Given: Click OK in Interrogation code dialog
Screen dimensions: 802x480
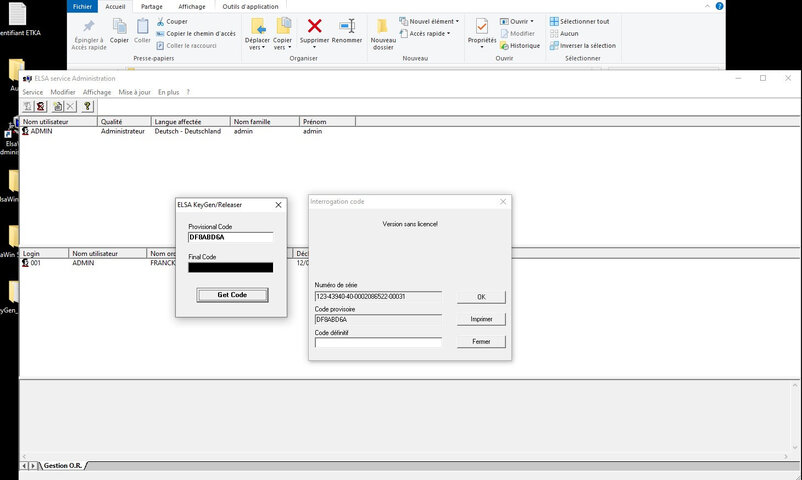Looking at the screenshot, I should pyautogui.click(x=481, y=297).
